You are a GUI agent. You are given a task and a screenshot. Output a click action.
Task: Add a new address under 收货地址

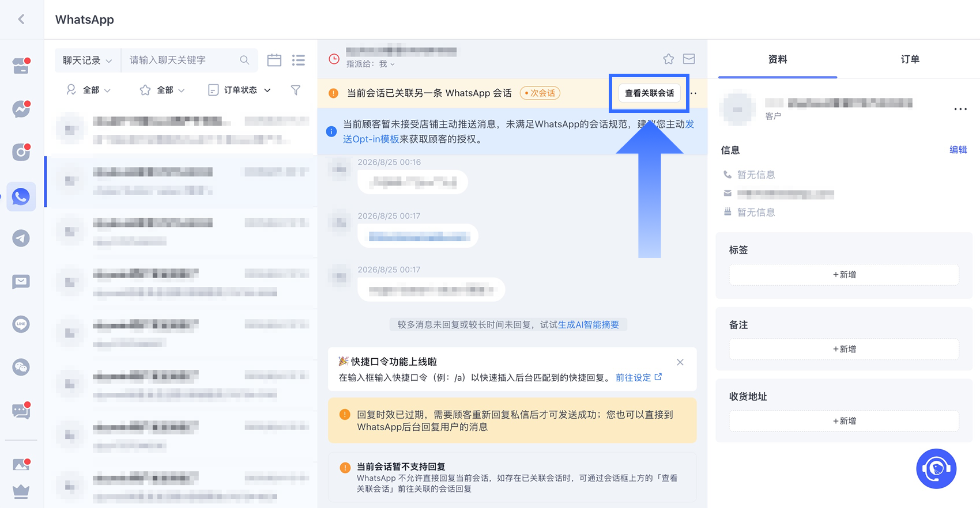(x=844, y=421)
